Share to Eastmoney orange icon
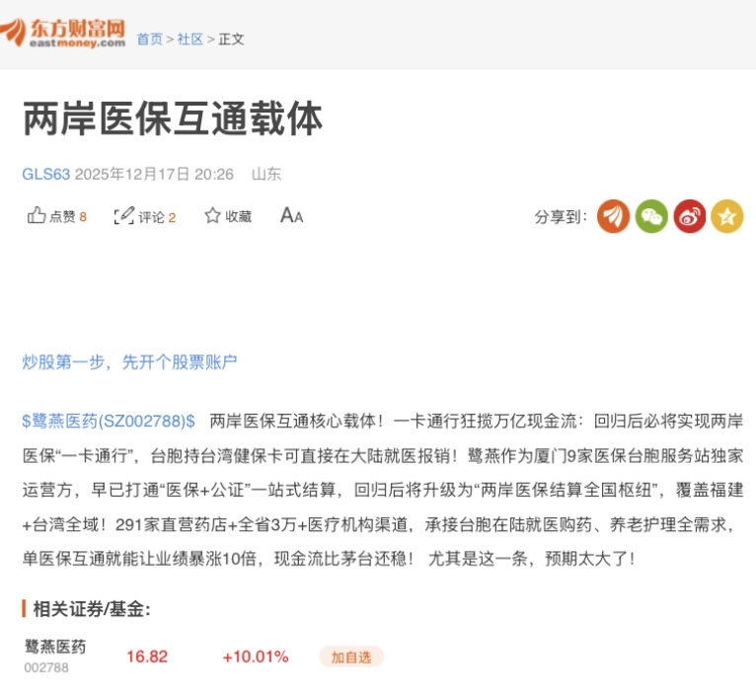 (613, 216)
